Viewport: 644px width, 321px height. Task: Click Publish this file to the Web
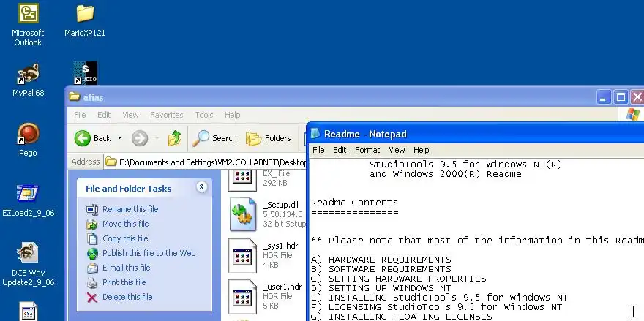click(x=149, y=253)
